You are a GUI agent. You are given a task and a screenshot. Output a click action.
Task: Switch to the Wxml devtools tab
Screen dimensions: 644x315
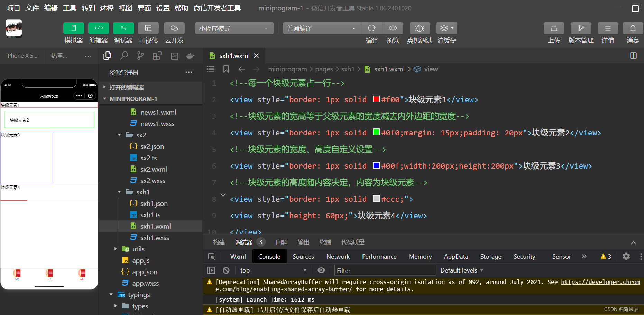(238, 257)
